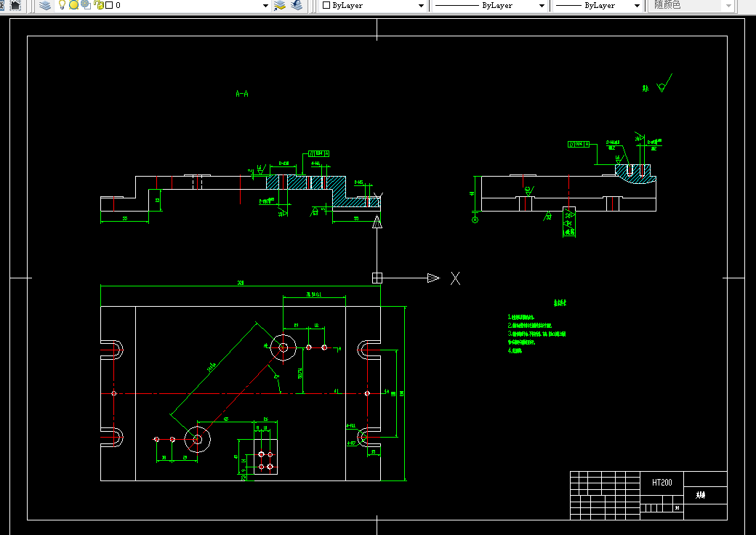
Task: Click the X axis label of UCS icon
Action: point(455,278)
